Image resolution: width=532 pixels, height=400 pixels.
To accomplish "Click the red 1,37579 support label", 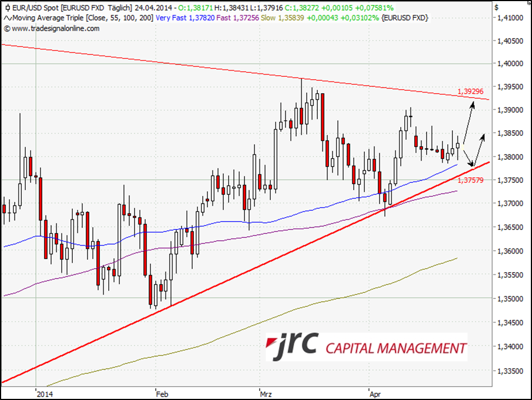I will click(470, 180).
